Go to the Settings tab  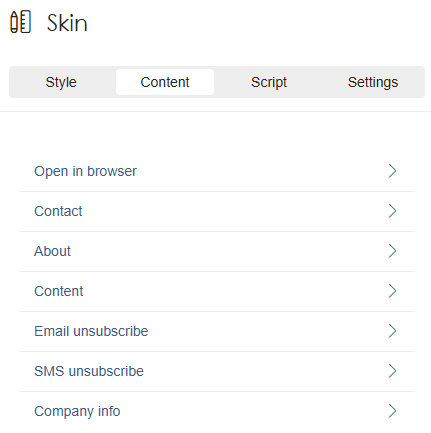pyautogui.click(x=373, y=82)
